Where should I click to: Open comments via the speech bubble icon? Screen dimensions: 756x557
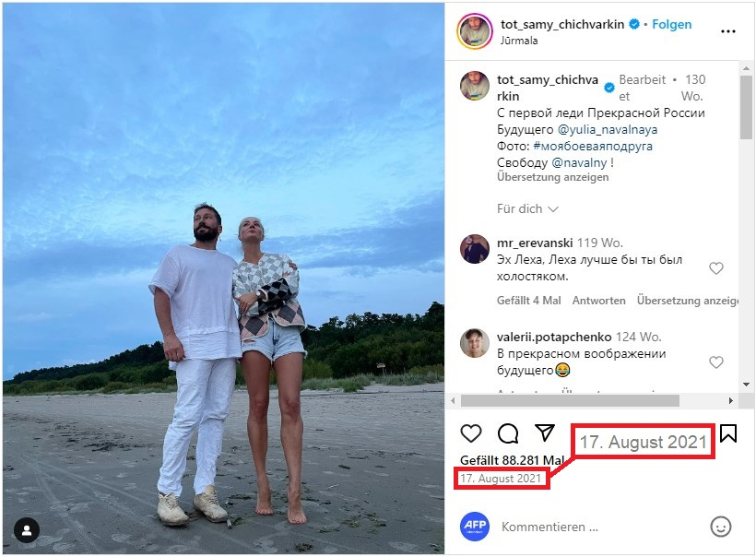(x=508, y=433)
